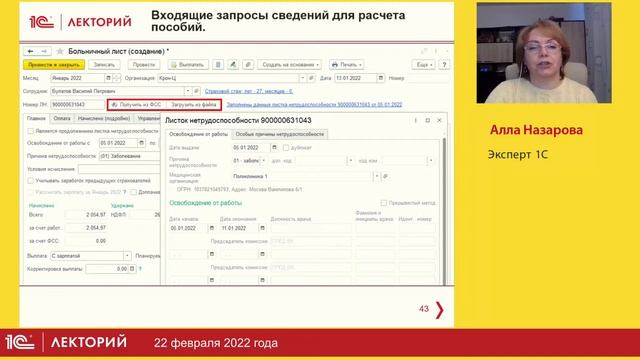Toggle Рассчитать зарплату за Январь 2022 checkbox
The image size is (640, 360).
(31, 192)
